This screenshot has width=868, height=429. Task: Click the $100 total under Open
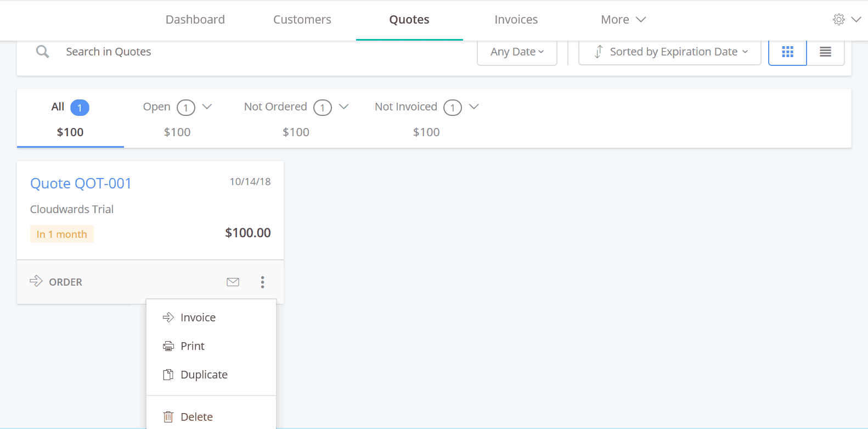[x=177, y=132]
